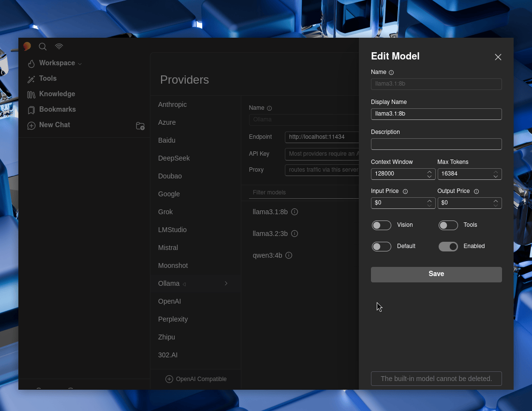Select OpenAI from the providers list

(169, 301)
